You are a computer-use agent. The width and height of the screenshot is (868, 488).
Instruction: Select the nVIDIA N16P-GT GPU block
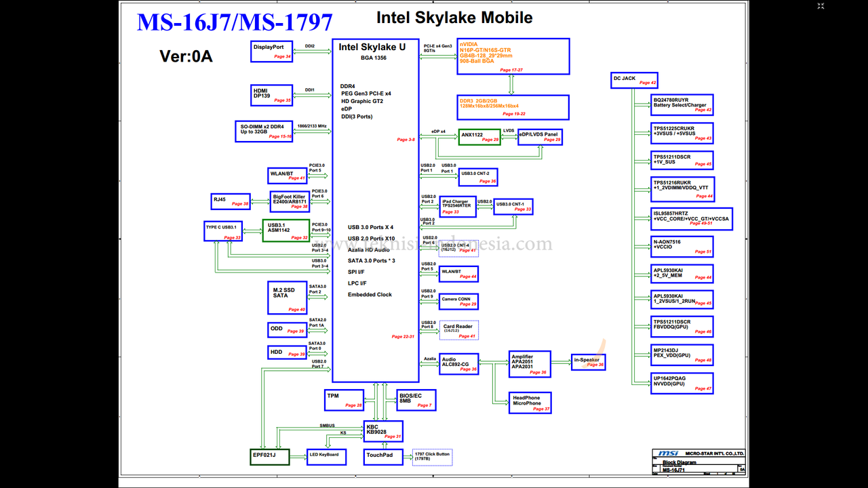[x=513, y=56]
